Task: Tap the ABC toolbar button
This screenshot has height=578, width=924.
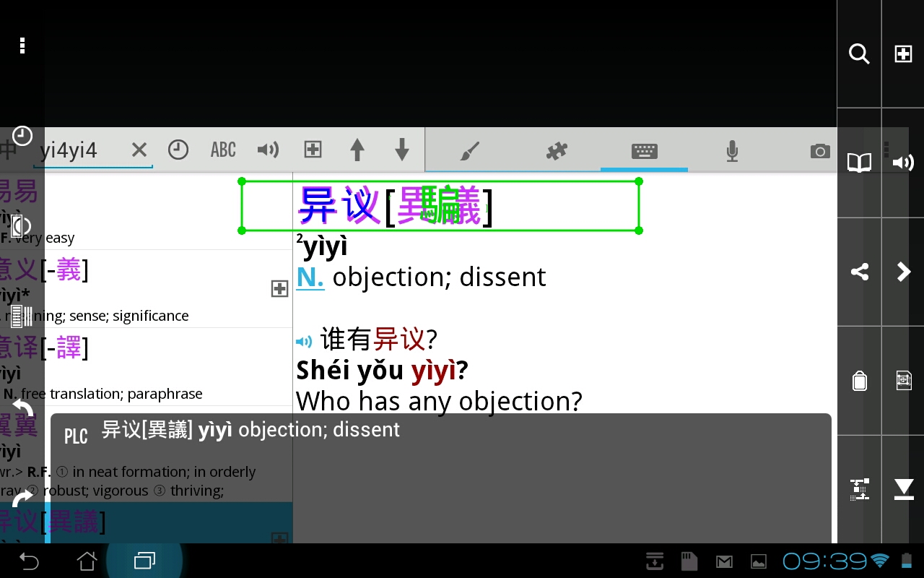Action: [223, 150]
